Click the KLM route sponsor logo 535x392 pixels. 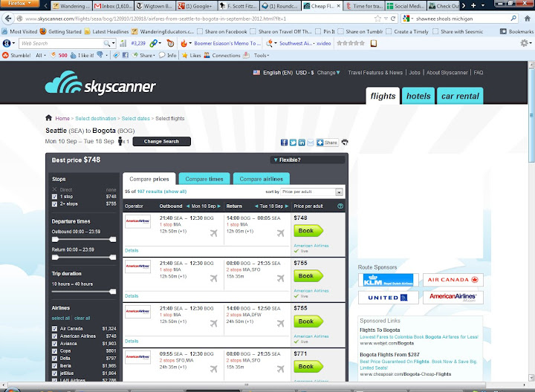click(389, 280)
